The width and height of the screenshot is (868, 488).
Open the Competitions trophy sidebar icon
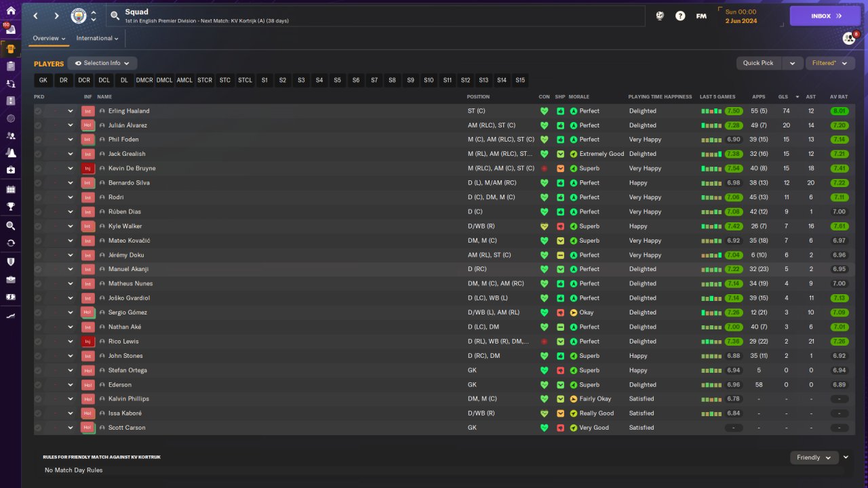point(10,207)
